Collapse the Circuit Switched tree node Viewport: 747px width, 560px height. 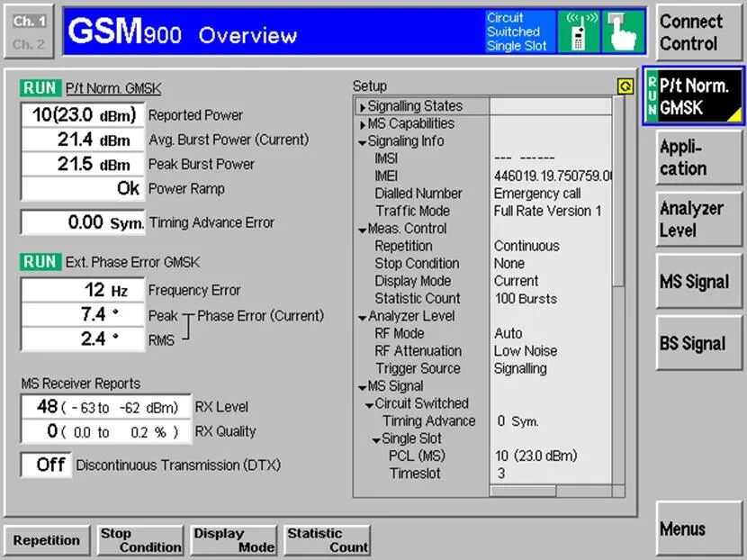pos(369,405)
